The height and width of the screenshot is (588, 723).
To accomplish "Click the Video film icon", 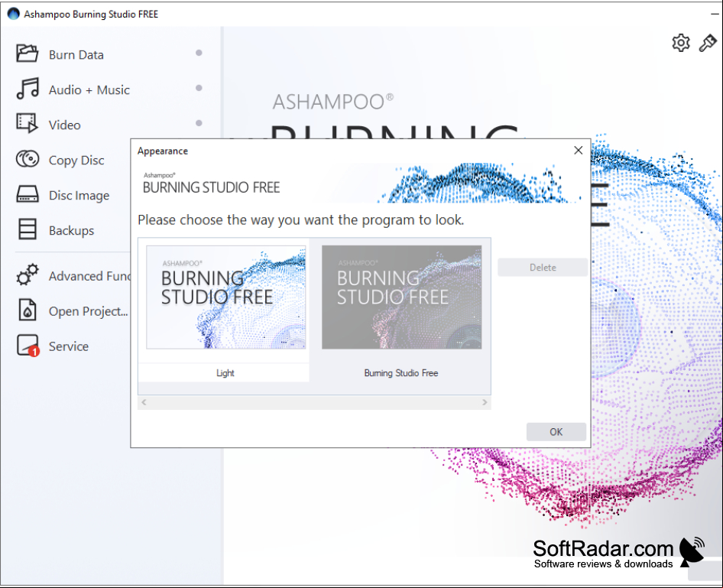I will click(28, 123).
